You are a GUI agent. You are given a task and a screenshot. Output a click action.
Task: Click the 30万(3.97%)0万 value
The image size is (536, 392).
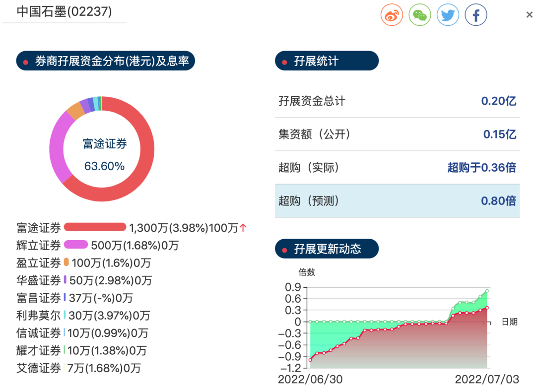pos(109,315)
